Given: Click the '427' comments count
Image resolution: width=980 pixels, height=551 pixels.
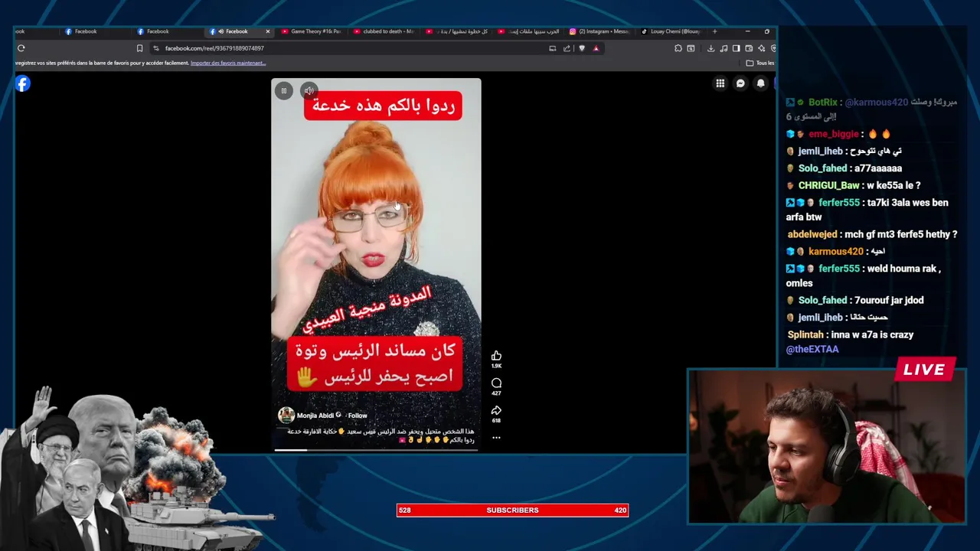Looking at the screenshot, I should pyautogui.click(x=496, y=393).
